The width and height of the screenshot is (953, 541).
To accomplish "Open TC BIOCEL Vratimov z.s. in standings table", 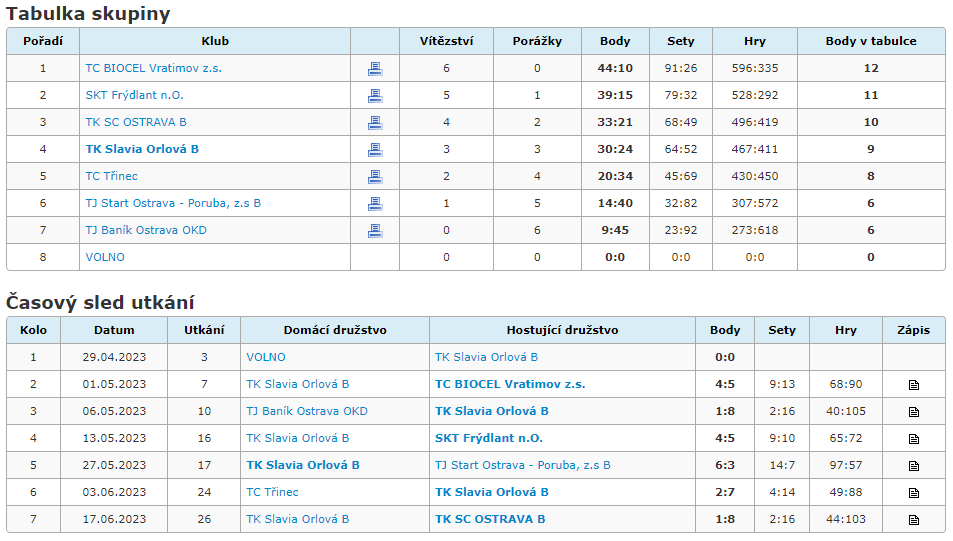I will click(153, 68).
